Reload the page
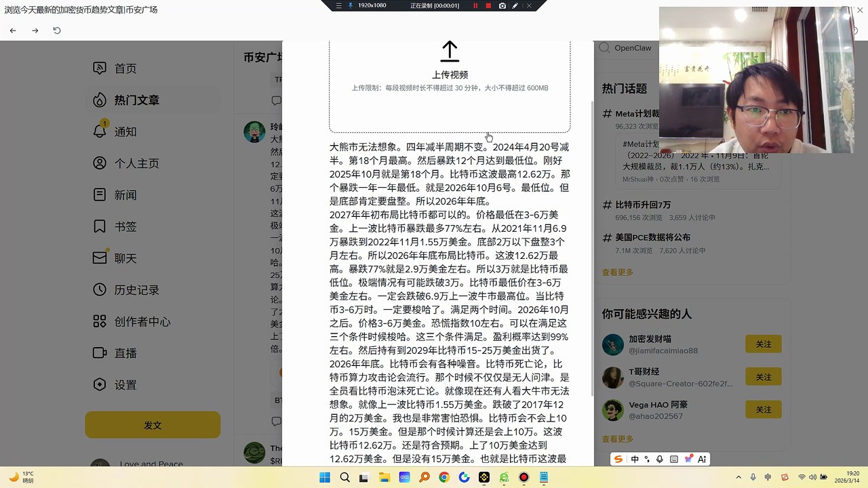The height and width of the screenshot is (488, 868). point(57,30)
